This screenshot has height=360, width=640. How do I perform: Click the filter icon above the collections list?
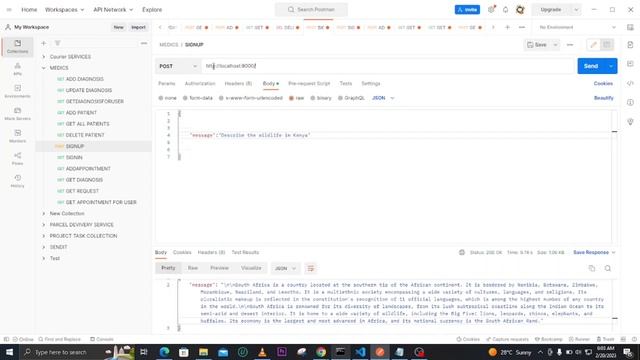58,43
